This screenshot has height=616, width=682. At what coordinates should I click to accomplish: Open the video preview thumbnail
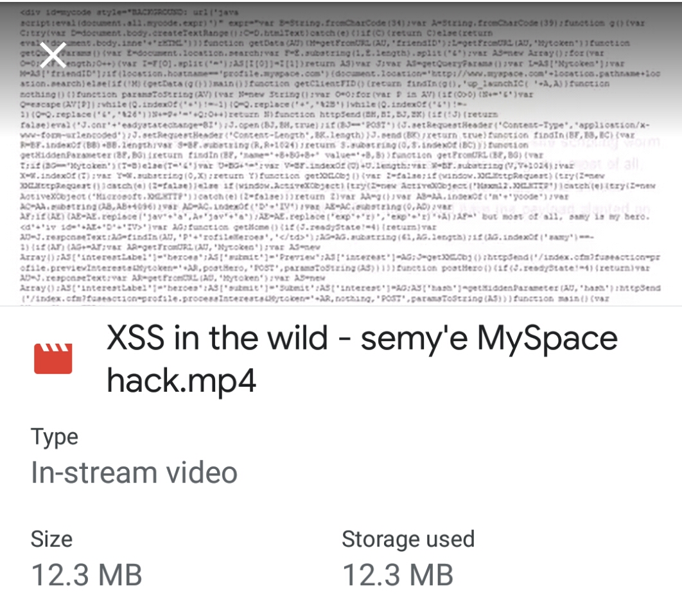(341, 153)
